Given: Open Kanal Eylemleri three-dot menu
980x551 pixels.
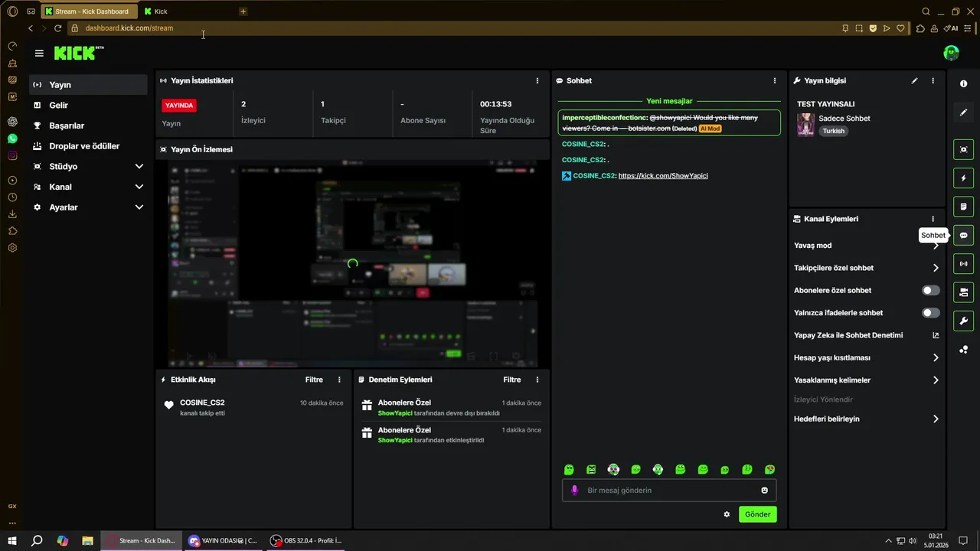Looking at the screenshot, I should tap(933, 219).
